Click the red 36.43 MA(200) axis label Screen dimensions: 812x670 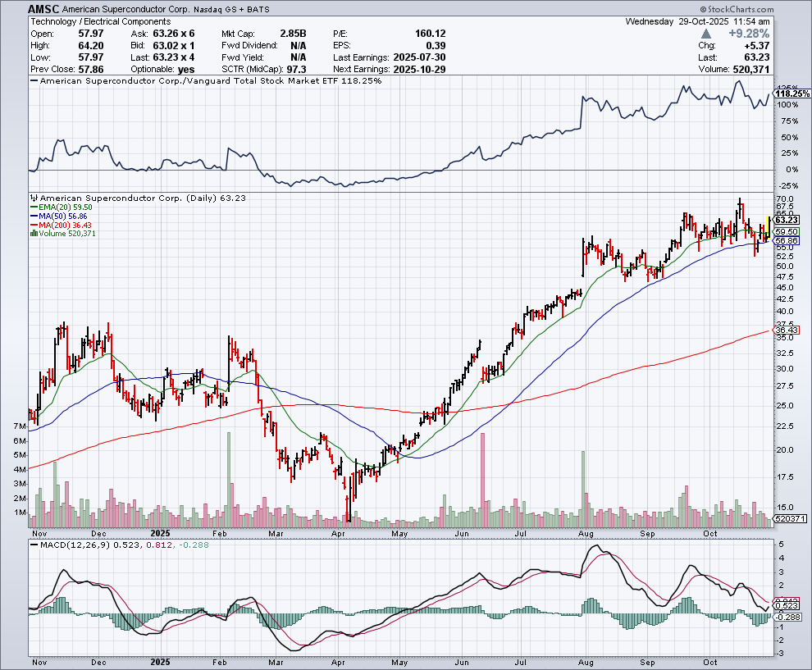[x=786, y=330]
